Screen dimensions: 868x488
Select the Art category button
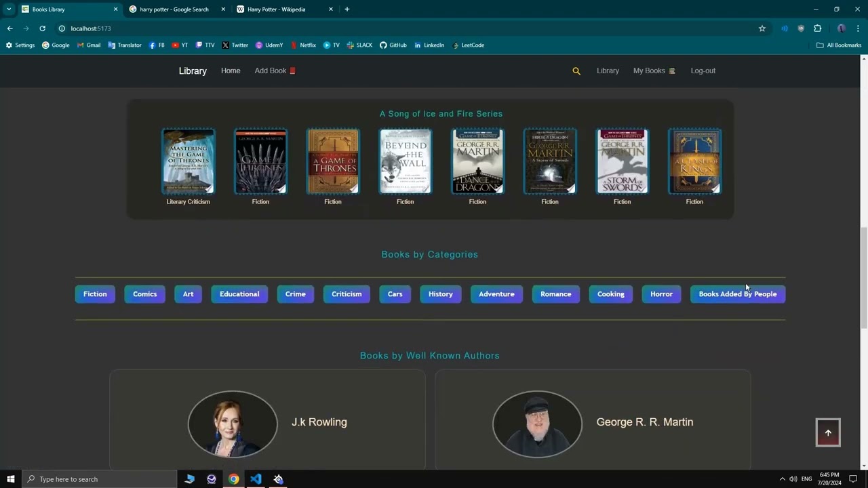click(x=188, y=294)
